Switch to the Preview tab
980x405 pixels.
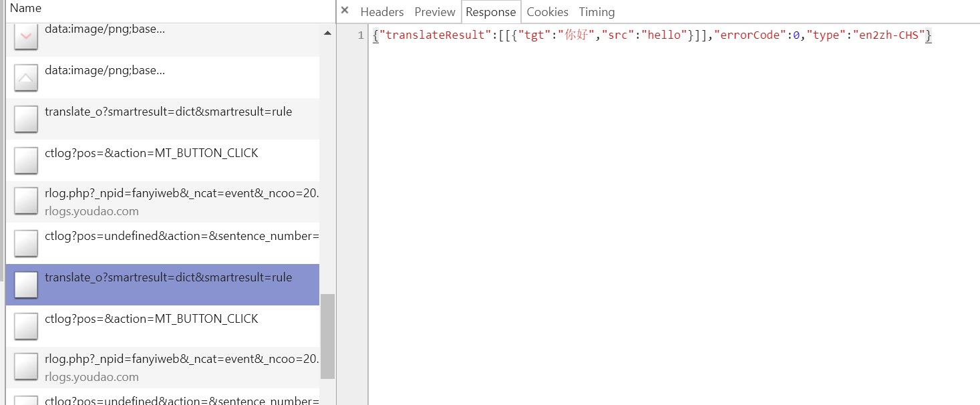[x=435, y=12]
